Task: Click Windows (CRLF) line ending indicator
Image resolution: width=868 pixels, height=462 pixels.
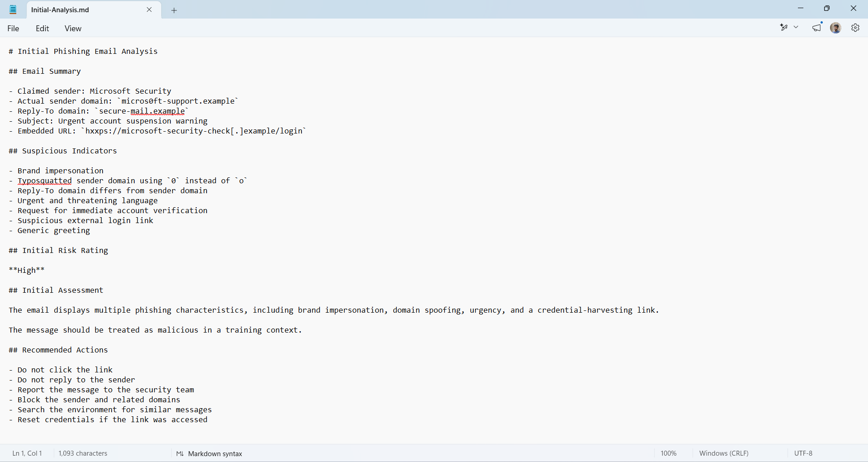Action: pyautogui.click(x=724, y=453)
